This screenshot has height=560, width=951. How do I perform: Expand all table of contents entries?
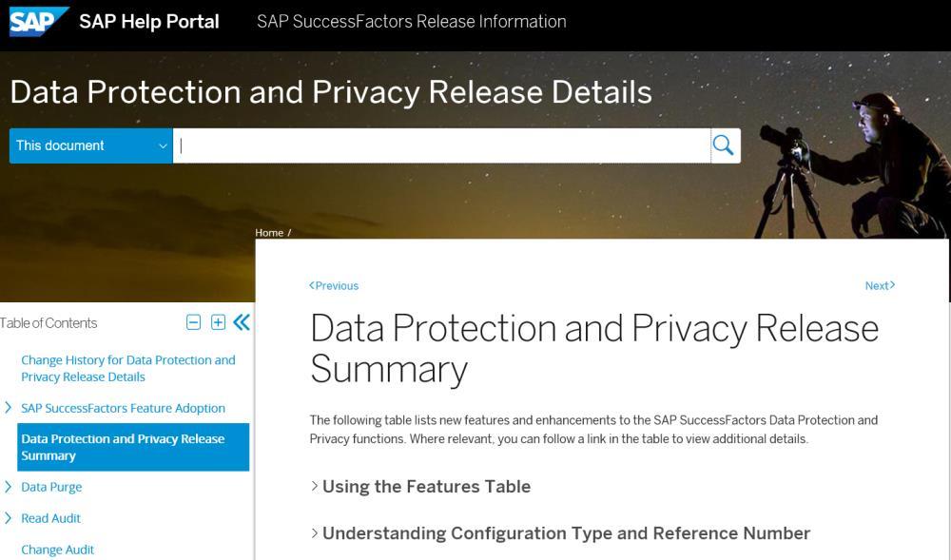[x=219, y=322]
